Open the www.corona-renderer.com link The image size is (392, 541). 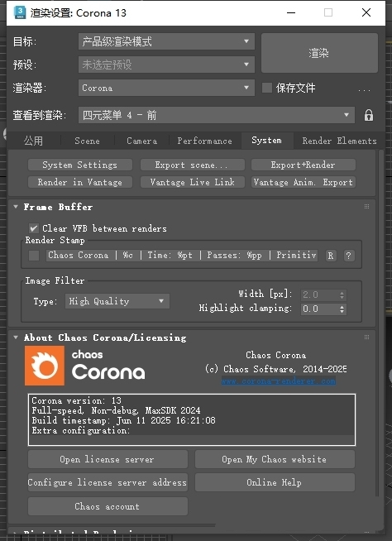[x=279, y=381]
